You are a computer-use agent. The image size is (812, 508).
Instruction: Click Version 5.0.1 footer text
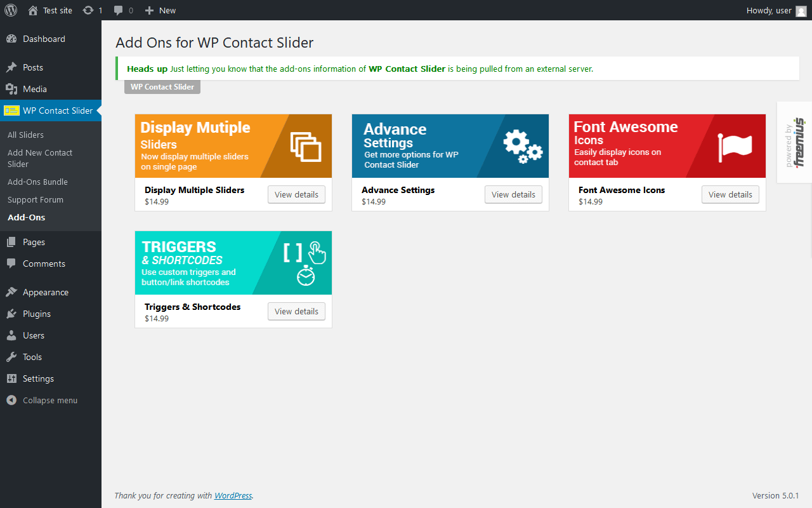(775, 495)
